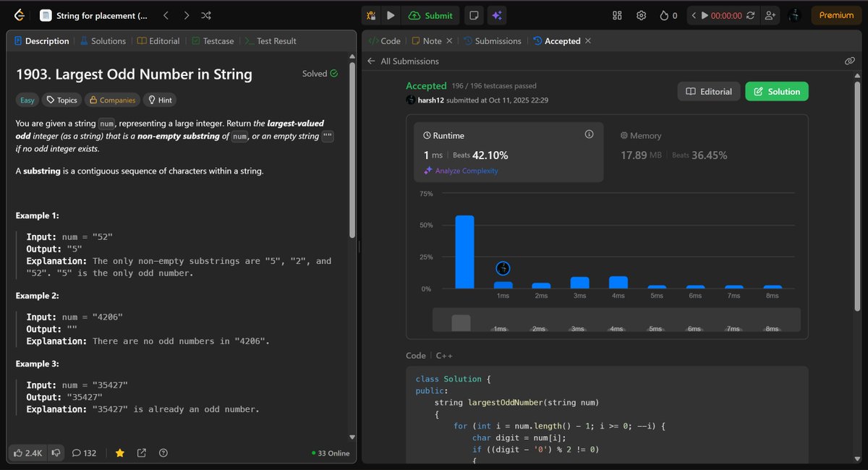
Task: Expand the Hint tag
Action: pos(159,101)
